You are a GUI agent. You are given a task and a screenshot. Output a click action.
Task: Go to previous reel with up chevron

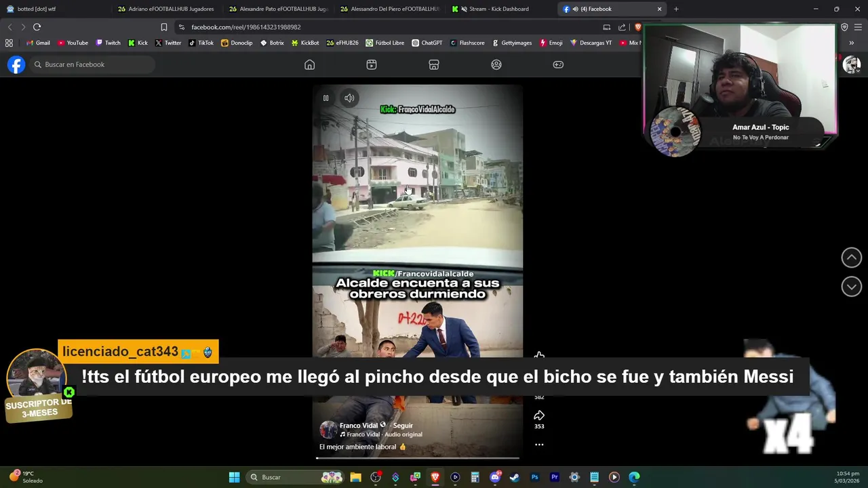click(x=852, y=258)
